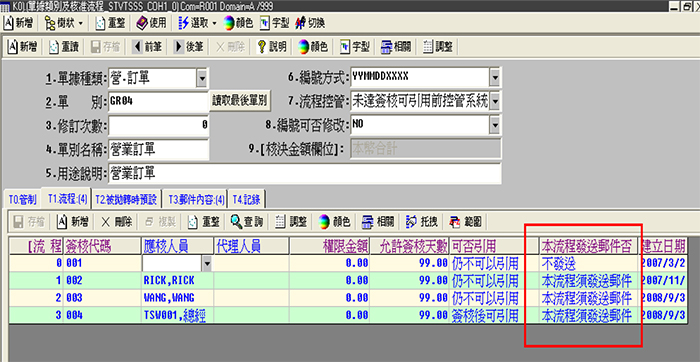
Task: Expand the 單據種類 dropdown
Action: coord(202,79)
